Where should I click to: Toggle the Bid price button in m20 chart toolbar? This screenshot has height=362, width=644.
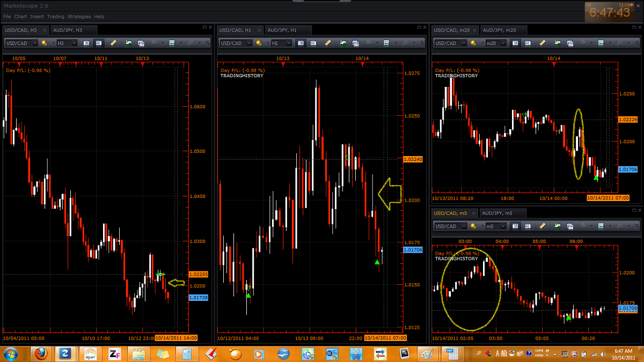pyautogui.click(x=516, y=43)
